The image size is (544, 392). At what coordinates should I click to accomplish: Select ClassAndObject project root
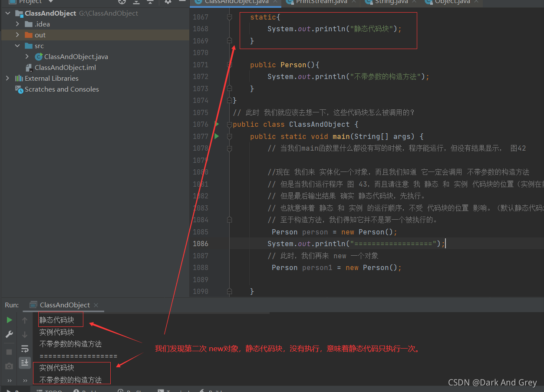click(x=50, y=13)
